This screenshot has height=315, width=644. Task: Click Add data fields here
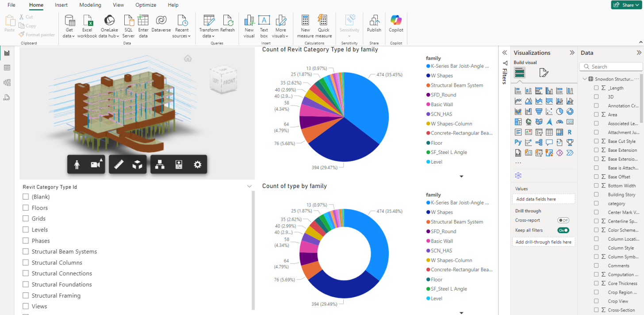click(544, 199)
